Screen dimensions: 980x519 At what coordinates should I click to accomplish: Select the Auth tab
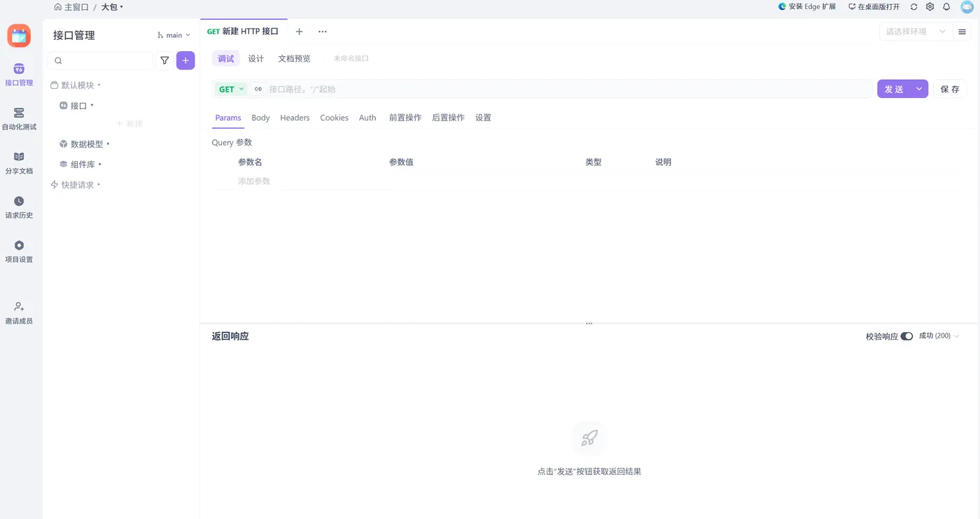pos(367,118)
